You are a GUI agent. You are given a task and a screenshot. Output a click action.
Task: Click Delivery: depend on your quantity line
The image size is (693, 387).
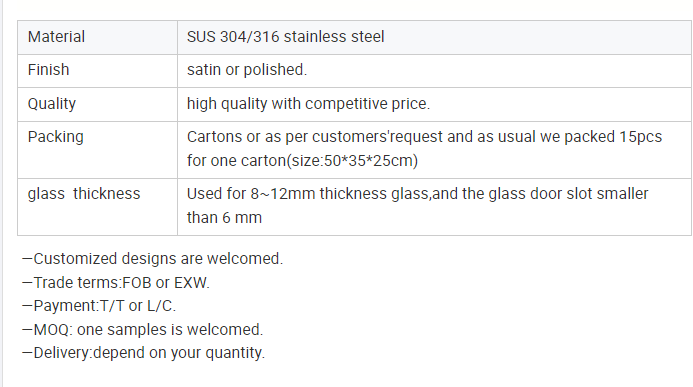(x=144, y=353)
